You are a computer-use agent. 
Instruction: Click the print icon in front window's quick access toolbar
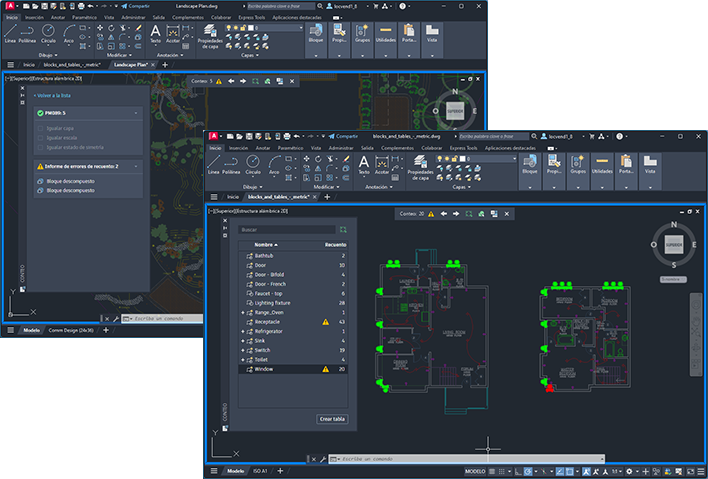(x=287, y=136)
